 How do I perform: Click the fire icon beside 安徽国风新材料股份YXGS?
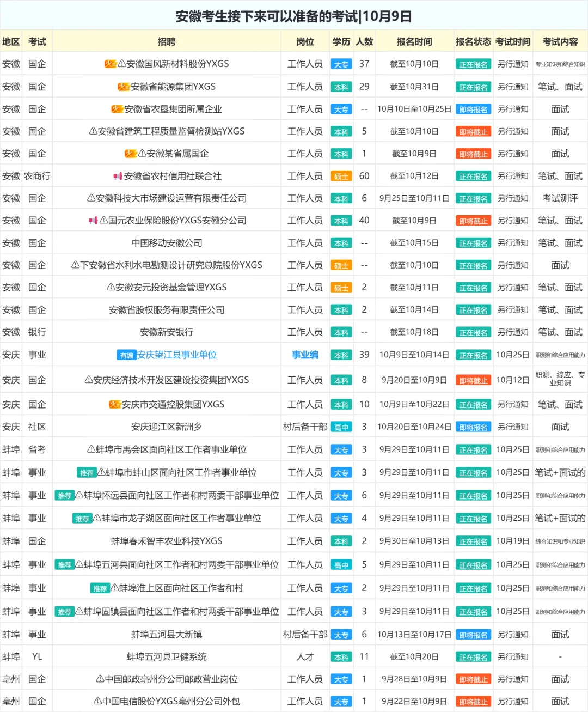pyautogui.click(x=112, y=63)
